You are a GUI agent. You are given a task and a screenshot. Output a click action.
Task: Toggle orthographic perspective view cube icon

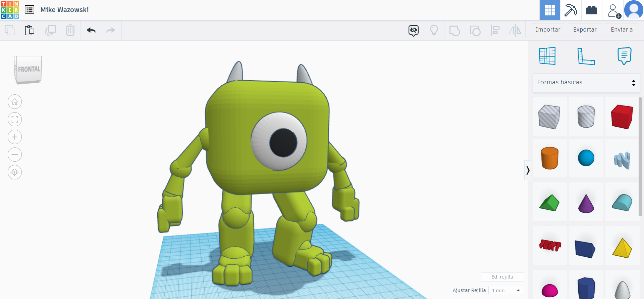point(15,172)
